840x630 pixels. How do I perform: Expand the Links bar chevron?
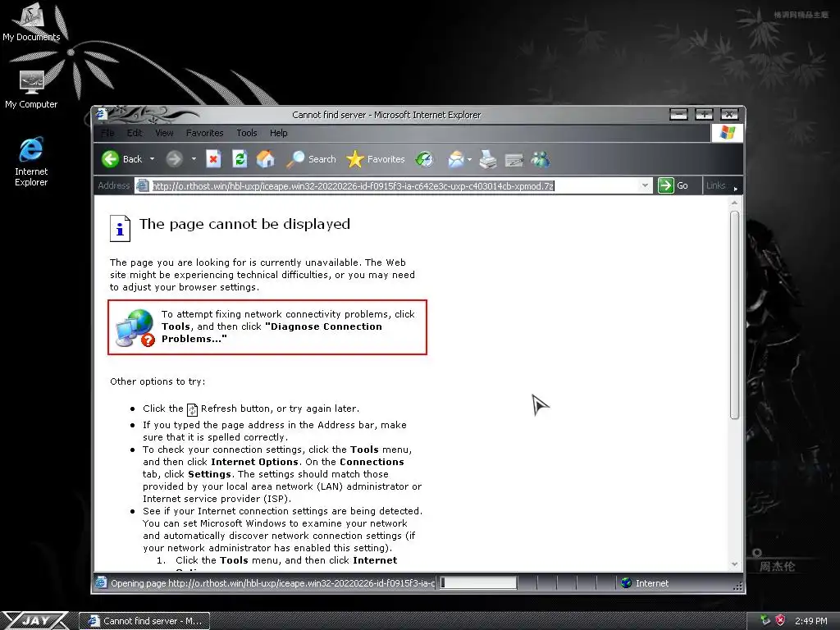pos(736,189)
